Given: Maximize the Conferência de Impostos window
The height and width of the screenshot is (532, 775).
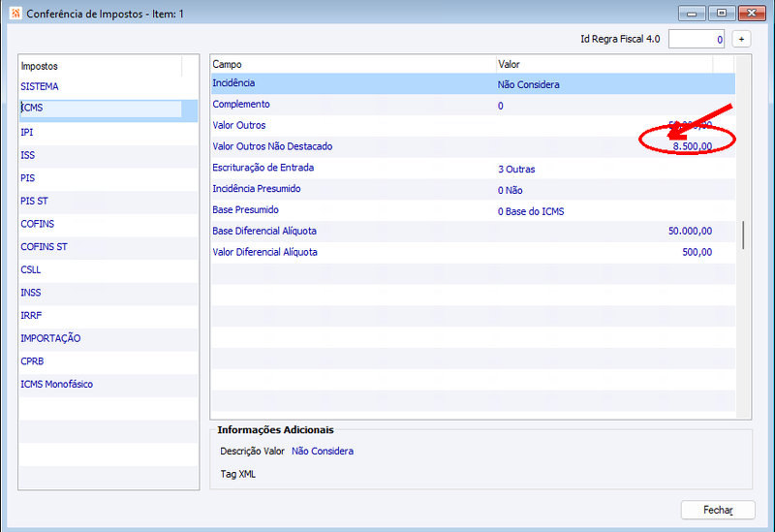Looking at the screenshot, I should point(722,14).
